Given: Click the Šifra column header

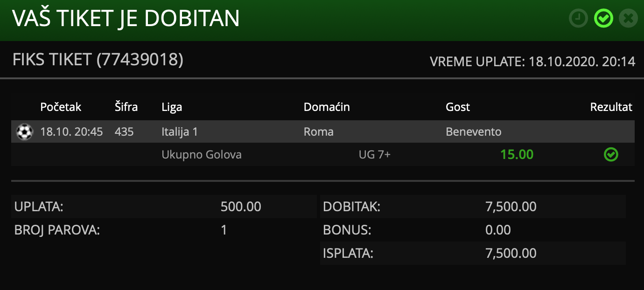Looking at the screenshot, I should click(126, 107).
